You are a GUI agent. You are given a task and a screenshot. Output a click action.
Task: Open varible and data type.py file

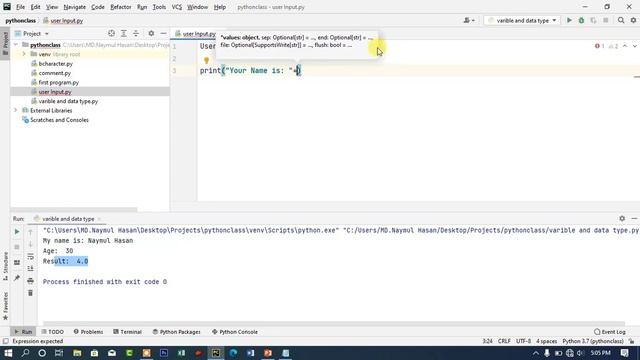[x=68, y=101]
